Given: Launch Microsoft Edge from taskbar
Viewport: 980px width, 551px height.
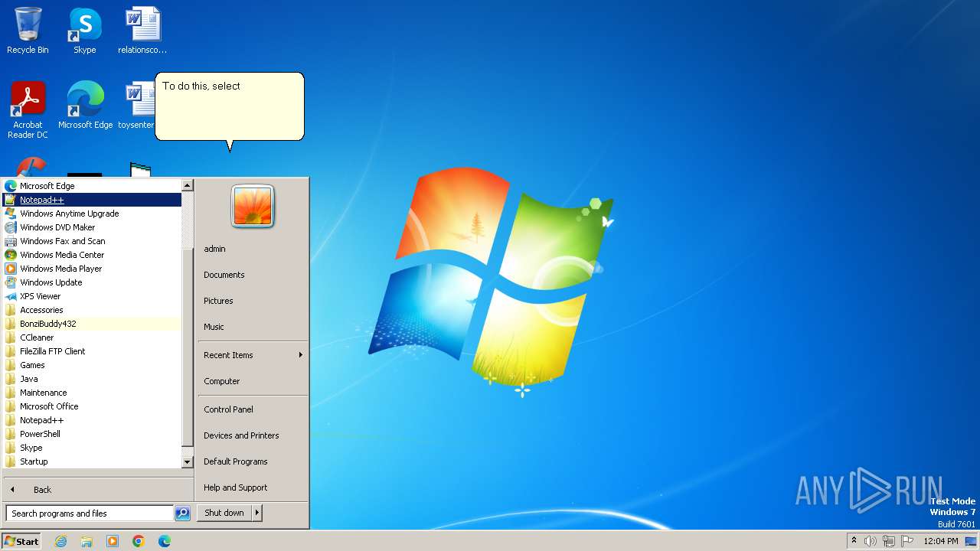Looking at the screenshot, I should 165,541.
